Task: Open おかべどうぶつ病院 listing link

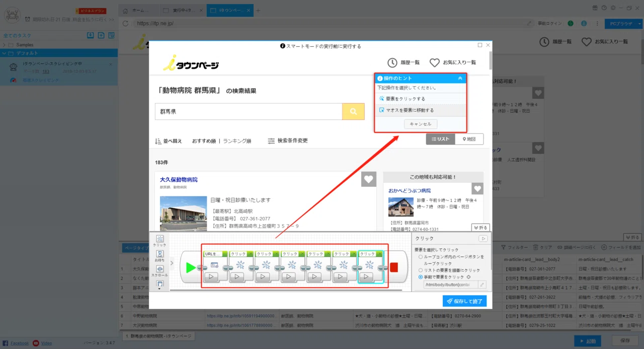Action: pos(410,191)
